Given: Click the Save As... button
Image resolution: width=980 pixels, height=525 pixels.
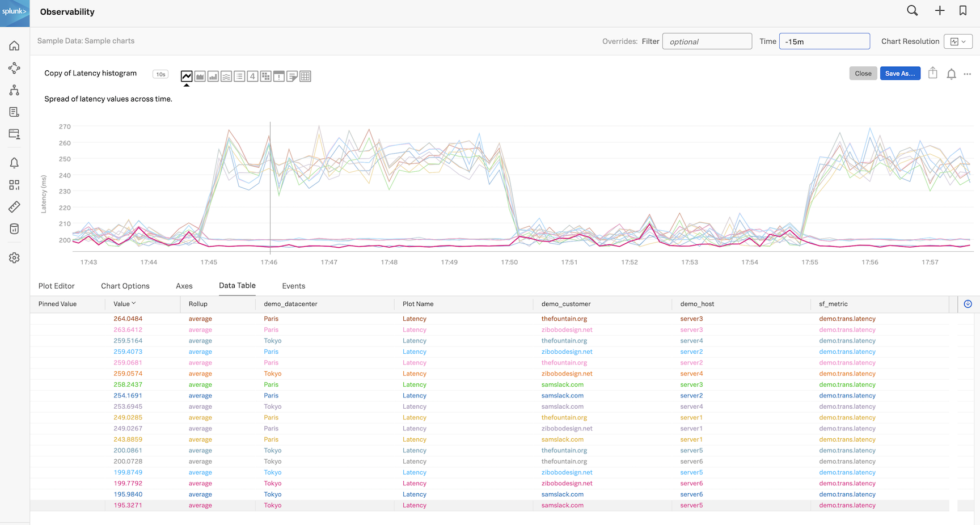Looking at the screenshot, I should 899,73.
